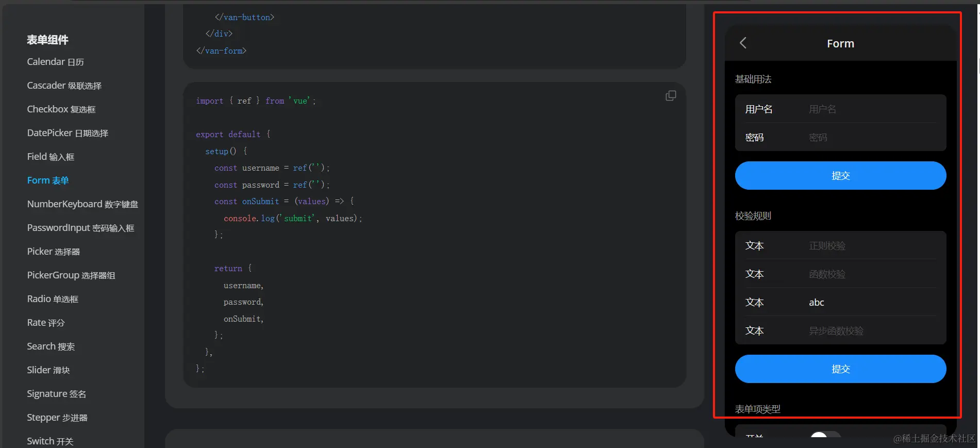This screenshot has height=448, width=980.
Task: Click 提交 button under 校验规则 section
Action: pyautogui.click(x=841, y=369)
